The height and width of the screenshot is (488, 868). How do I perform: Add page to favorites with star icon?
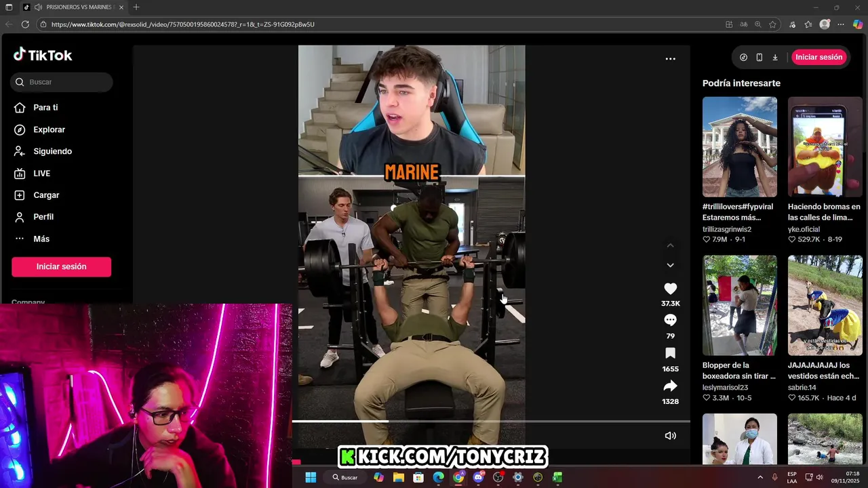click(x=772, y=24)
